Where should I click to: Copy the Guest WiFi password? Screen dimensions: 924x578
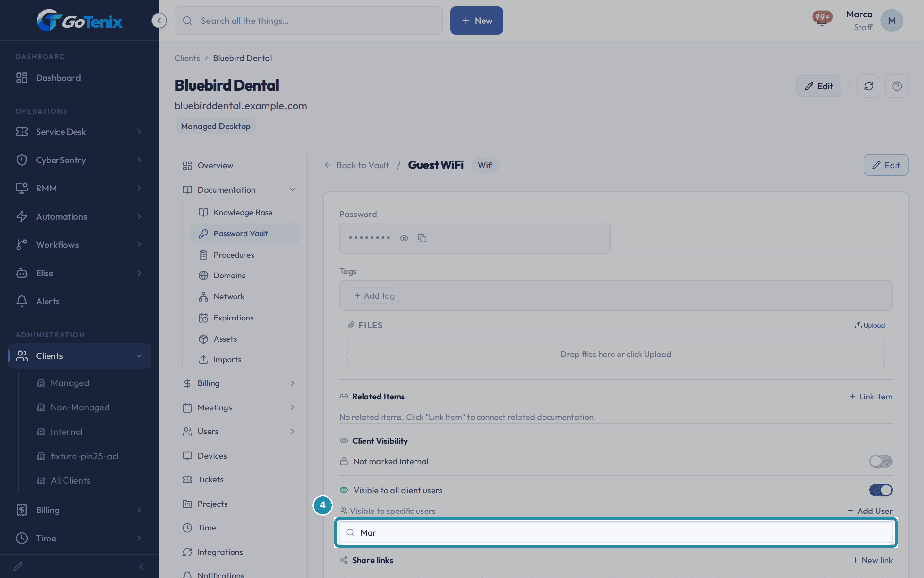coord(422,238)
